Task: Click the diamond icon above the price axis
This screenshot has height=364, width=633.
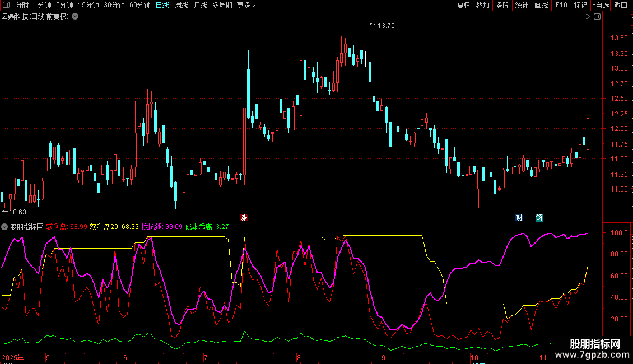Action: point(587,17)
